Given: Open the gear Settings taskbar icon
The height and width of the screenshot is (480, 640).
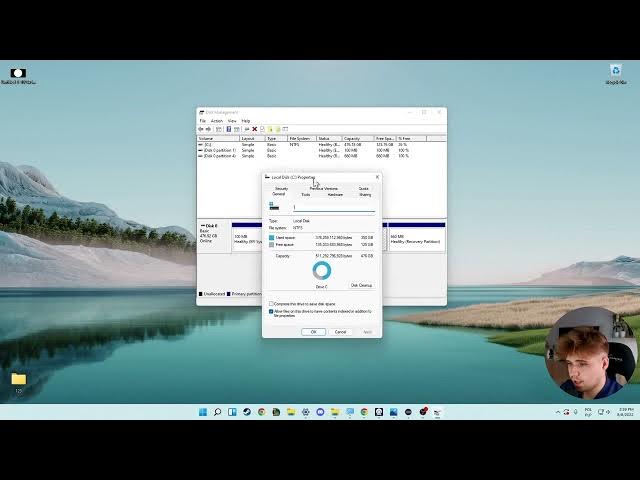Looking at the screenshot, I should tap(306, 412).
